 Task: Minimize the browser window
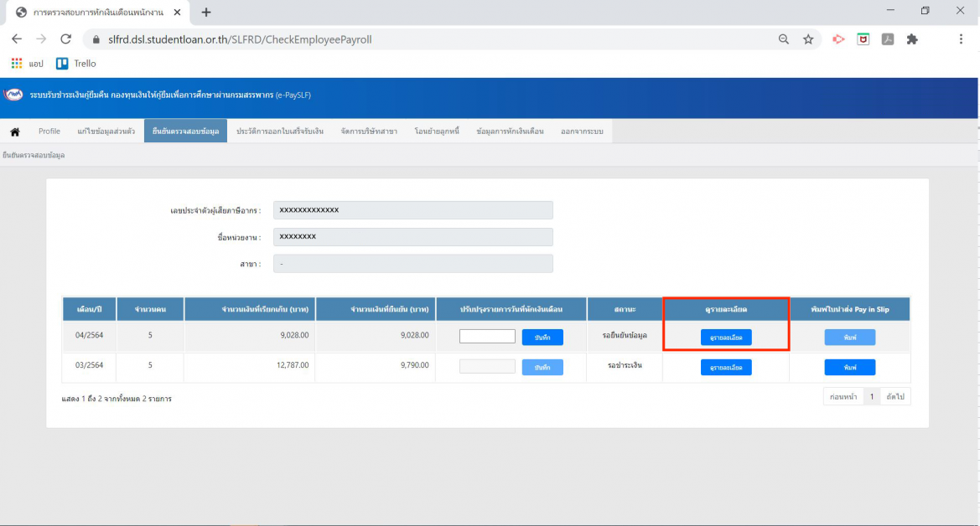click(x=890, y=11)
